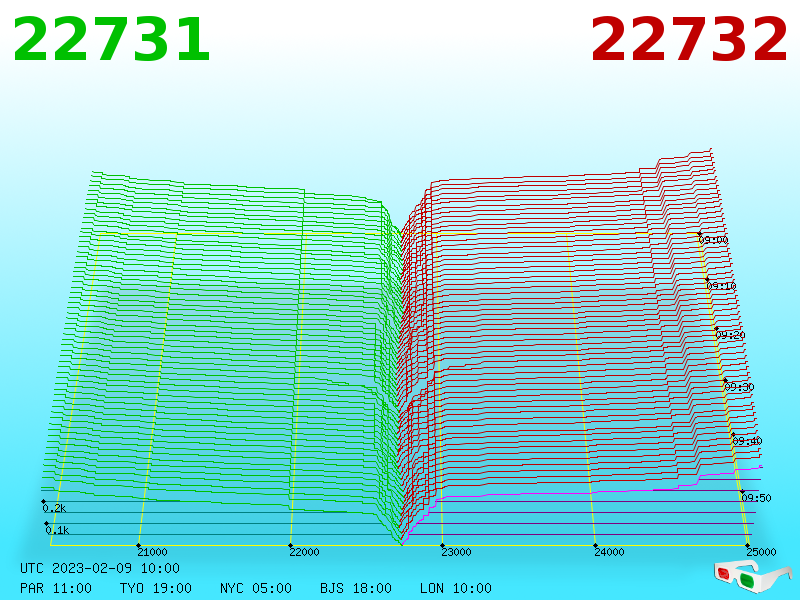
Task: Click the LON 10:00 clock
Action: pyautogui.click(x=456, y=588)
